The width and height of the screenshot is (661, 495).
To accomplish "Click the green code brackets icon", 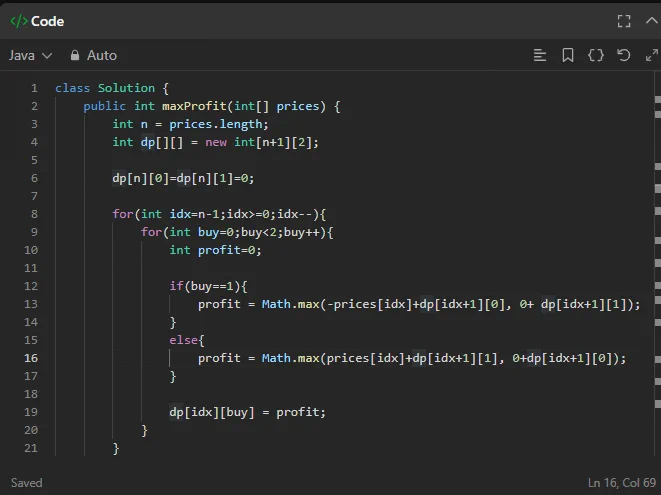I will coord(19,21).
